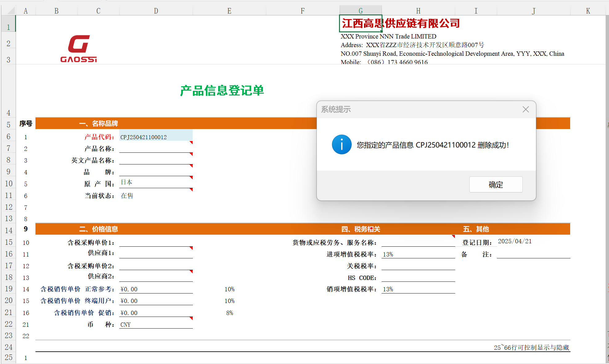609x364 pixels.
Task: Select the 登记日期 value 2025/04/21
Action: (515, 241)
